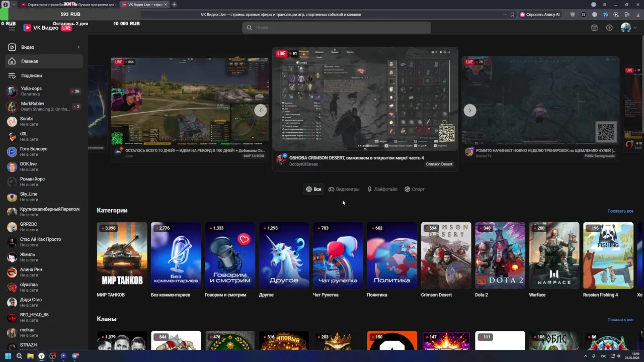Open d3L channel in the sidebar
644x362 pixels.
pyautogui.click(x=44, y=136)
